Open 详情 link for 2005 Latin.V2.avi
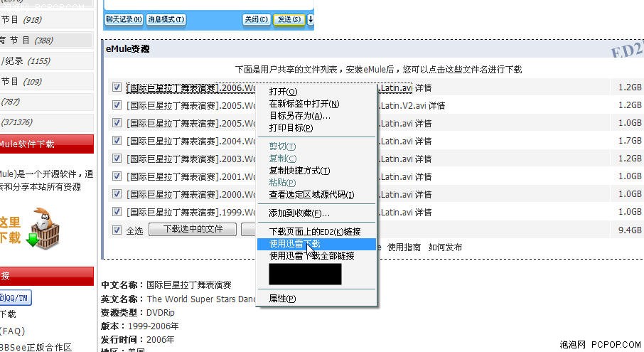 tap(436, 105)
